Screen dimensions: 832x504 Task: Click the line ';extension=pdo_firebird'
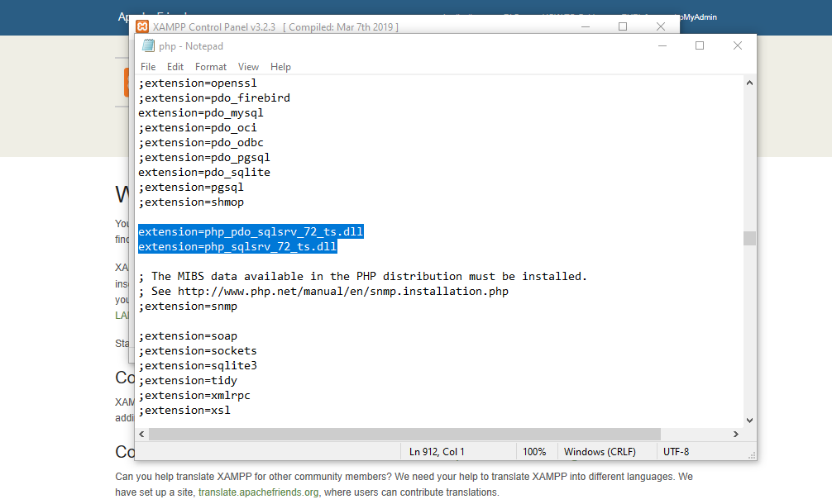[x=214, y=98]
